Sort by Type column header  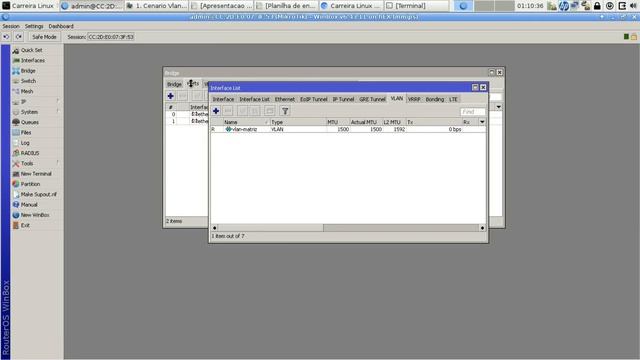tap(298, 122)
